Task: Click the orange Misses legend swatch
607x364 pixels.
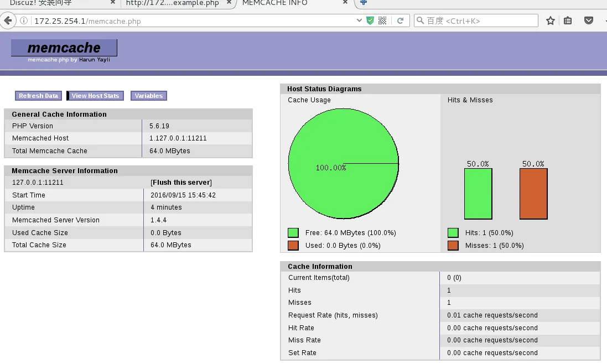Action: point(453,245)
